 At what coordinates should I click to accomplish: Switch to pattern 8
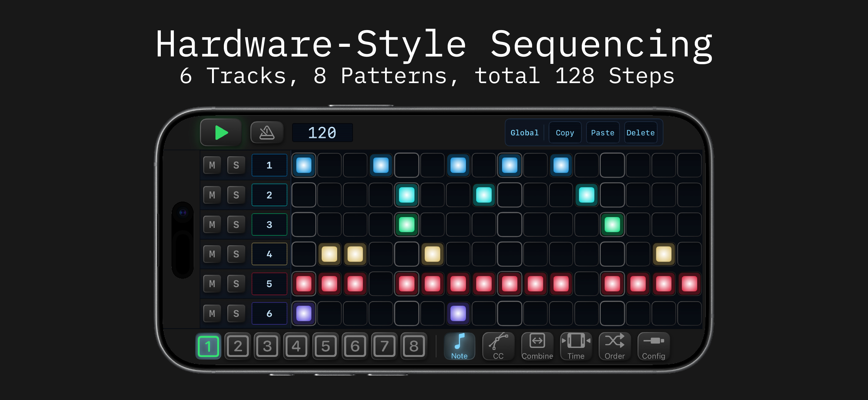point(414,346)
